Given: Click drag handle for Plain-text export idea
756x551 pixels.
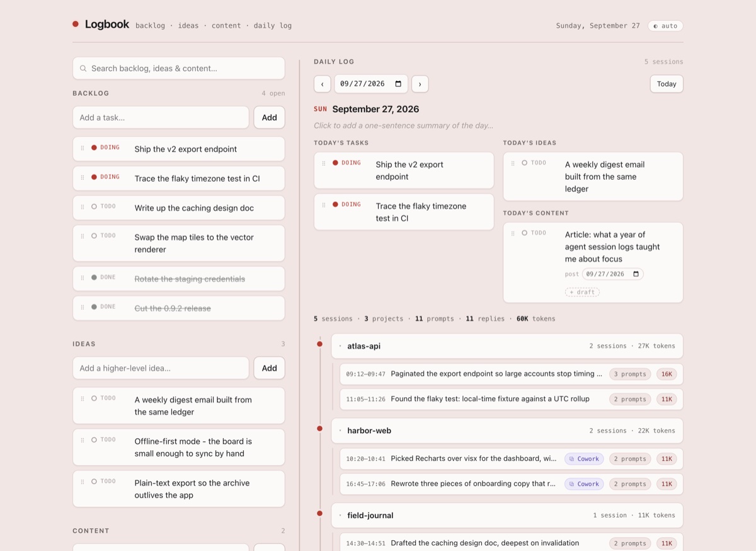Looking at the screenshot, I should coord(83,482).
